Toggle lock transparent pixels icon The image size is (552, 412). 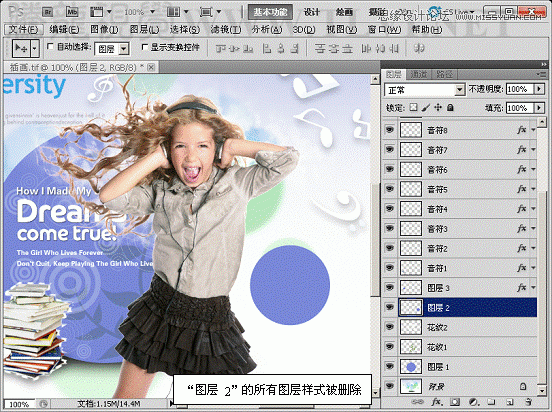coord(414,107)
